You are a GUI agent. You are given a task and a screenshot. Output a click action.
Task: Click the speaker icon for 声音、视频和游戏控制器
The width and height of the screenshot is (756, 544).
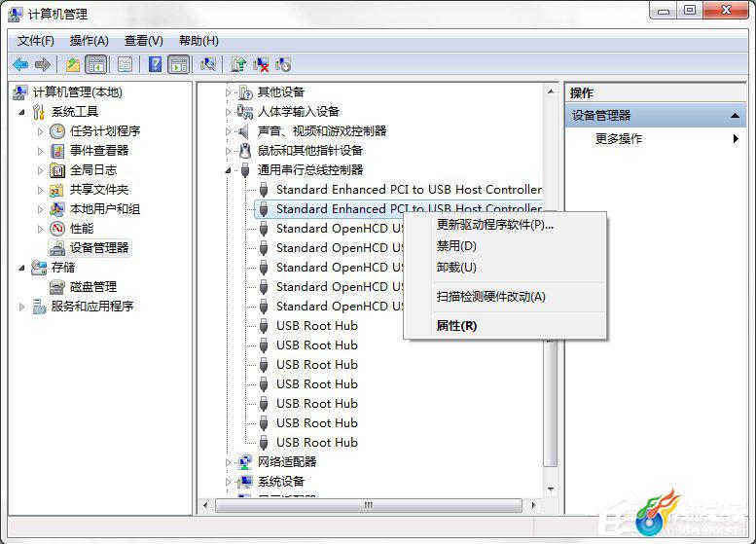pos(244,131)
